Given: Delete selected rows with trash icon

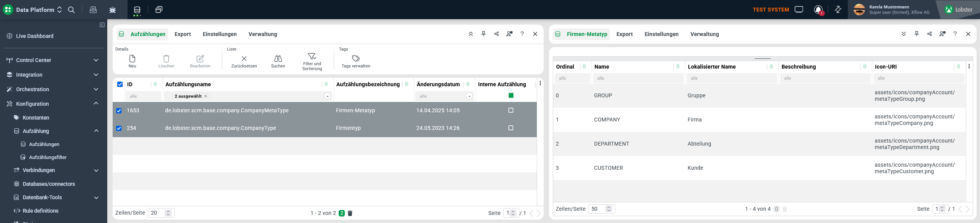Looking at the screenshot, I should pyautogui.click(x=350, y=213).
